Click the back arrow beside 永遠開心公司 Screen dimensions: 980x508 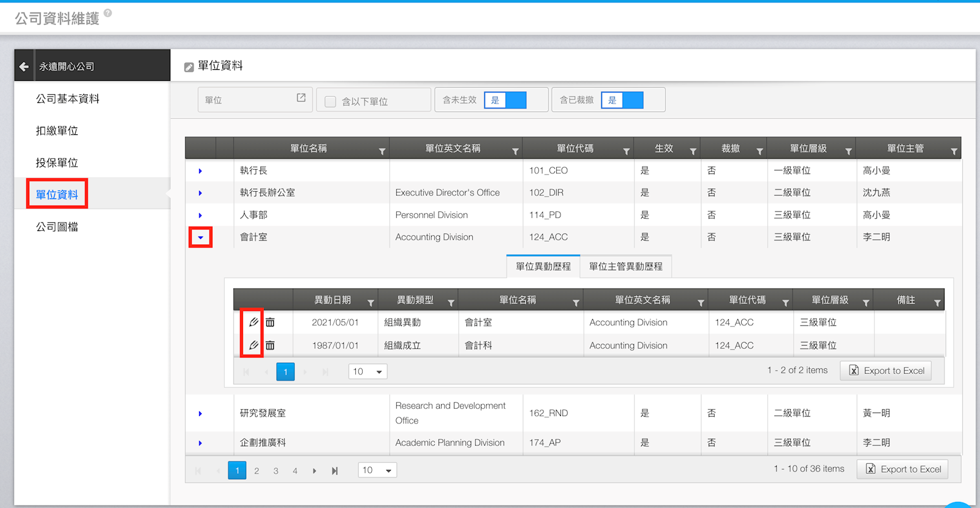[x=24, y=66]
